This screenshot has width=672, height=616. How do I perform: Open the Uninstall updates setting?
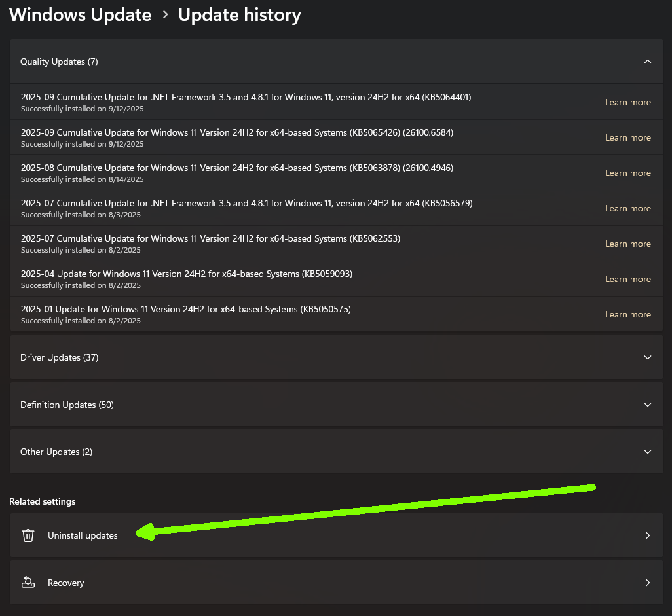337,535
